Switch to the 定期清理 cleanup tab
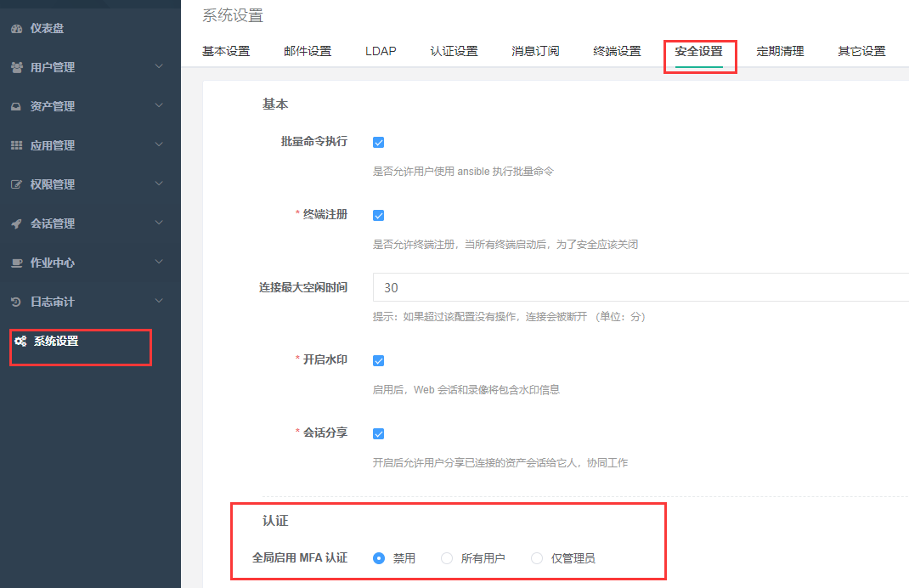The image size is (909, 588). pyautogui.click(x=780, y=51)
